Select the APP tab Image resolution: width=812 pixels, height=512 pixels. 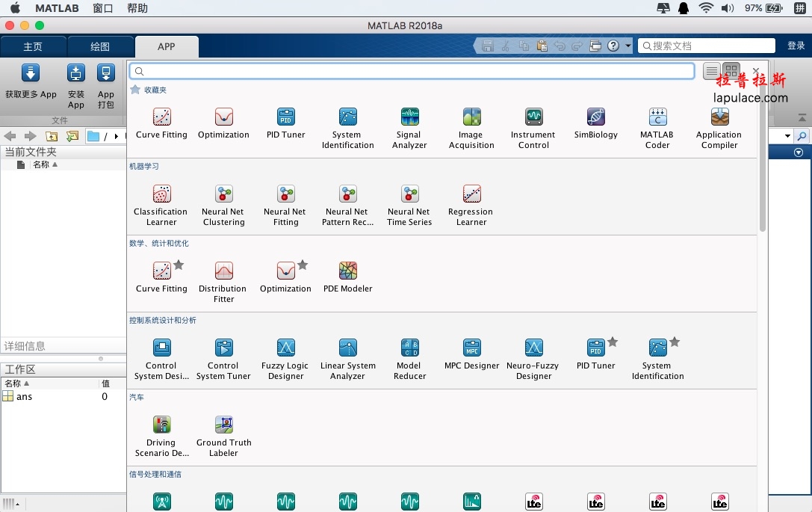click(x=167, y=46)
